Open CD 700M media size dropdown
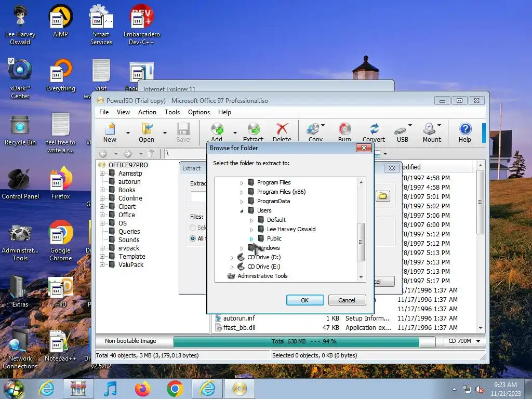This screenshot has height=399, width=532. point(478,341)
